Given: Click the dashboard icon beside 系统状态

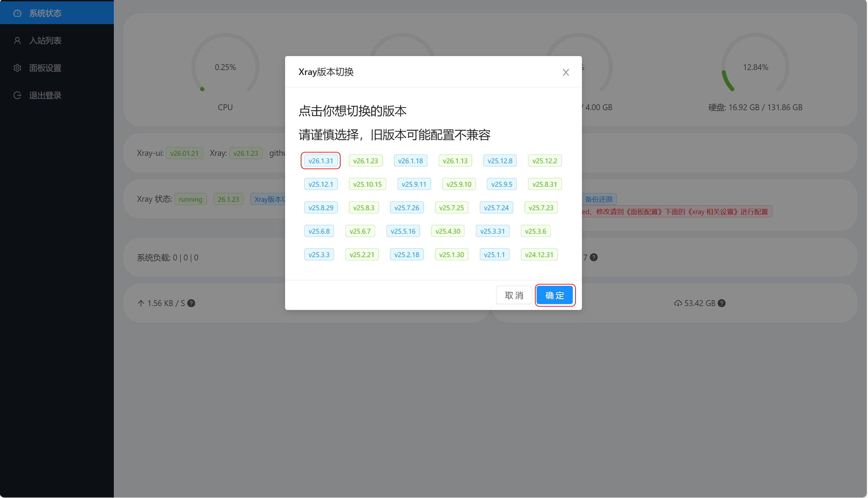Looking at the screenshot, I should 18,13.
